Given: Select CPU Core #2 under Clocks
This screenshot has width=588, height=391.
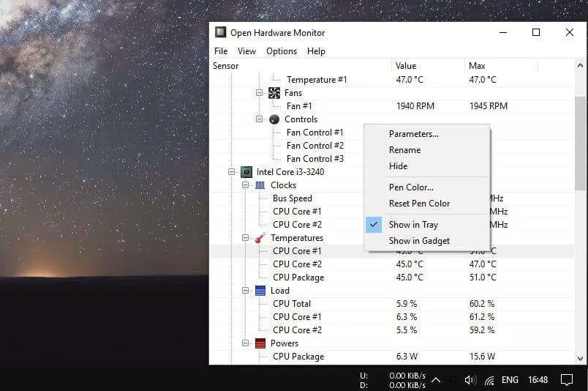Looking at the screenshot, I should pos(297,225).
